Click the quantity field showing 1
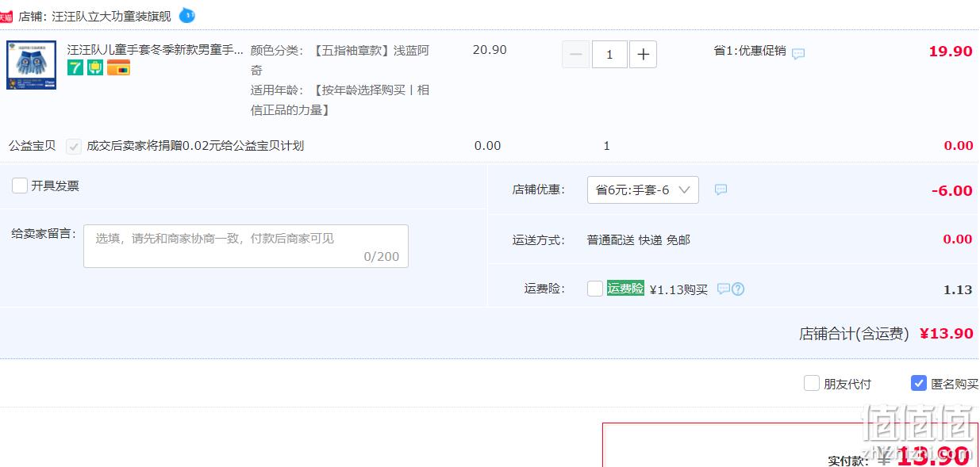Screen dimensions: 980x467 click(609, 54)
